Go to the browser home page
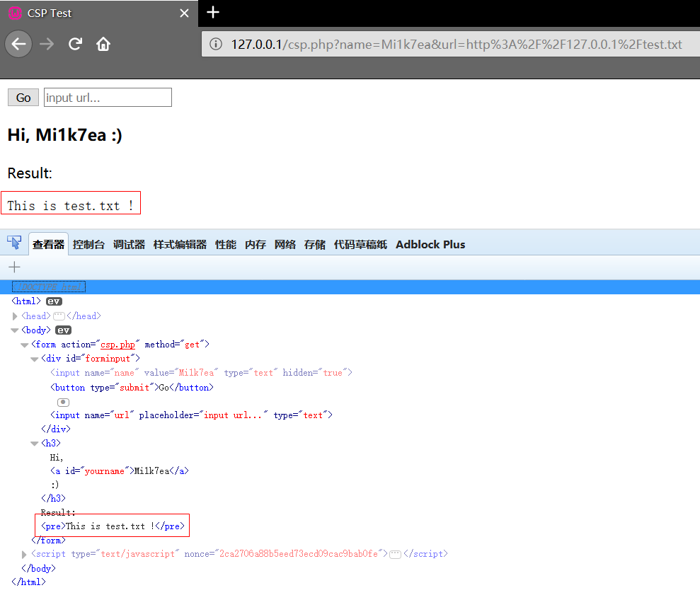 click(x=103, y=44)
